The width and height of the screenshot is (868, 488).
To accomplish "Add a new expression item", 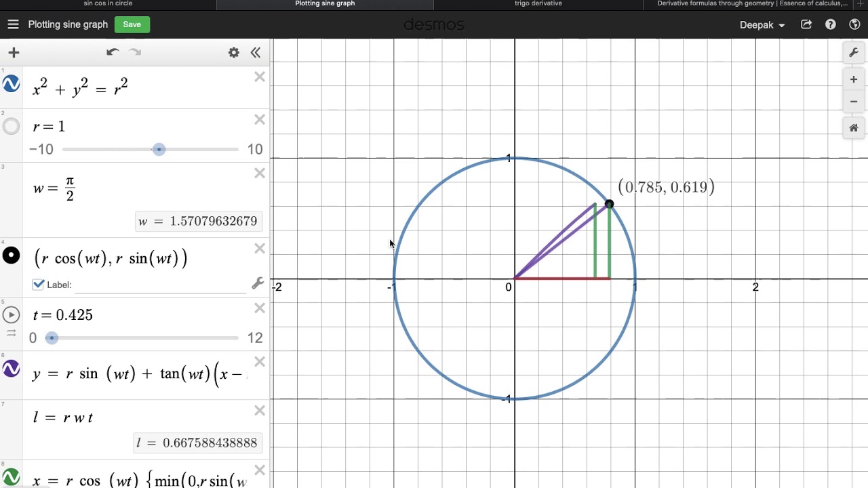I will 14,52.
